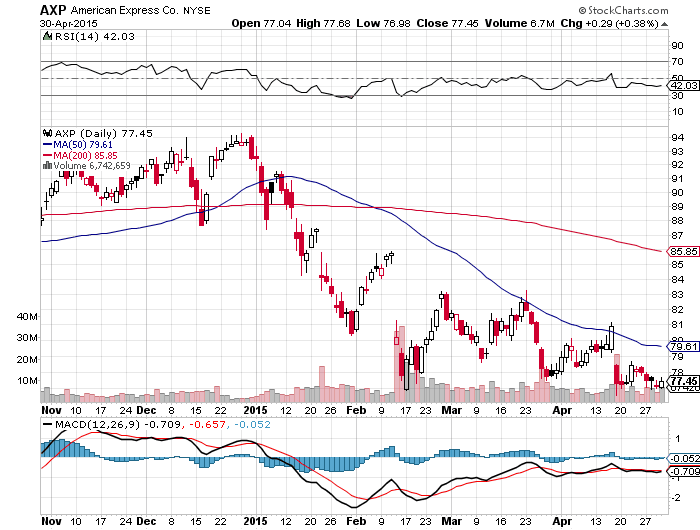Click the 2015 label under price chart
This screenshot has height=530, width=700.
click(256, 410)
